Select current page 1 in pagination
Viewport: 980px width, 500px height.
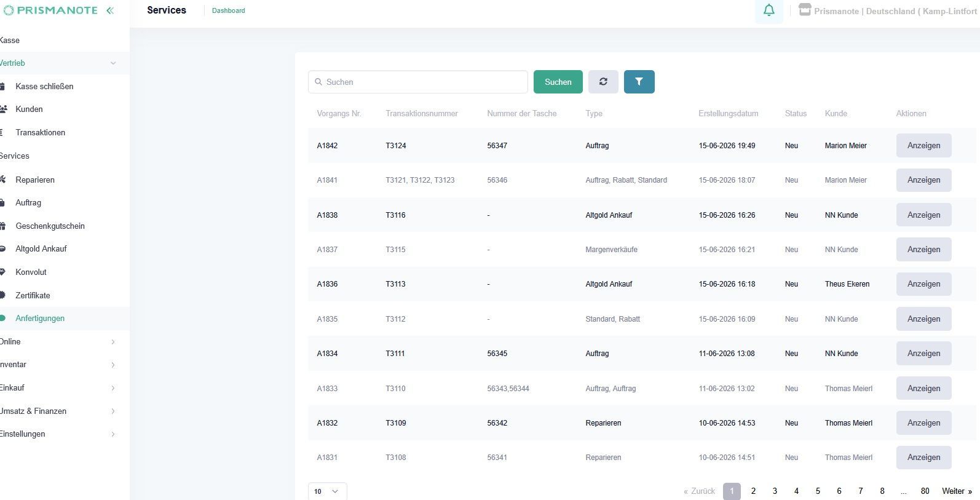click(x=732, y=491)
